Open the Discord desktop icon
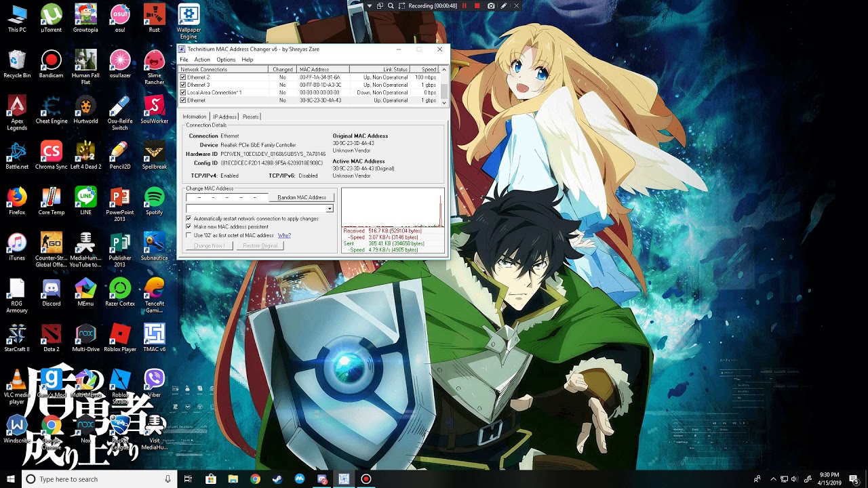 52,292
